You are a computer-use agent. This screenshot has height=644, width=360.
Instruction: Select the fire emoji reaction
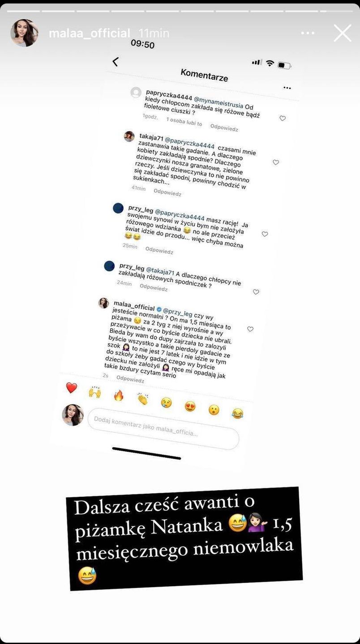[x=118, y=395]
